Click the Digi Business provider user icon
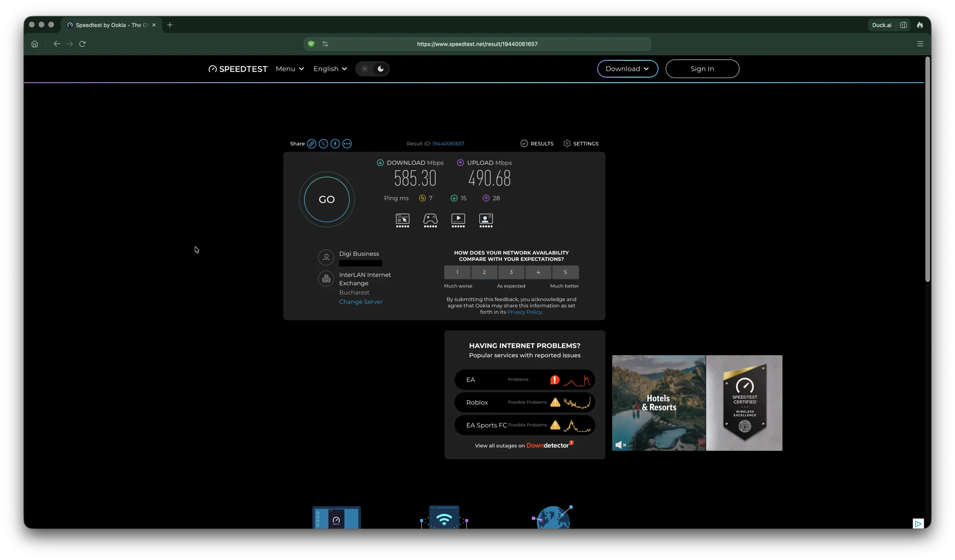The width and height of the screenshot is (955, 560). (326, 257)
